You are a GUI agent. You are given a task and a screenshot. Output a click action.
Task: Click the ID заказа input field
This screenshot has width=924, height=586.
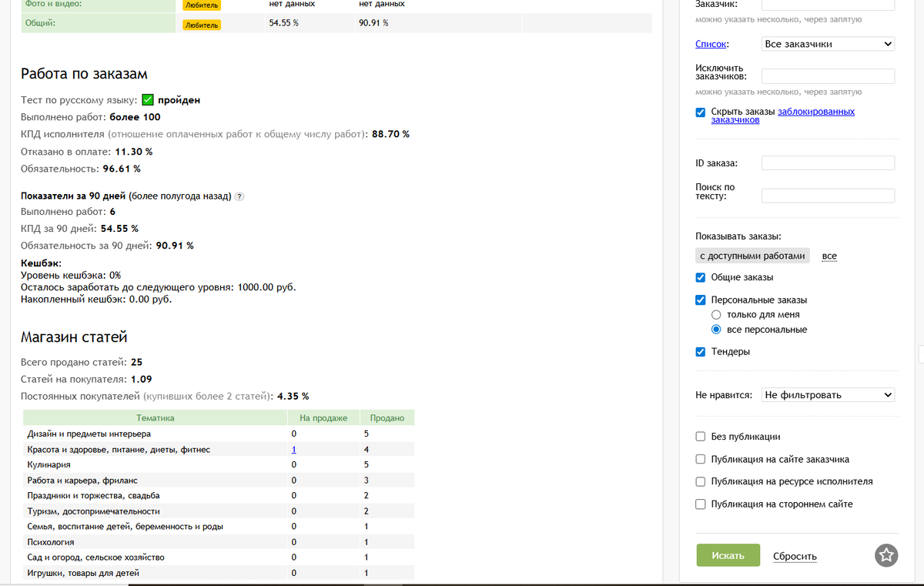tap(828, 162)
